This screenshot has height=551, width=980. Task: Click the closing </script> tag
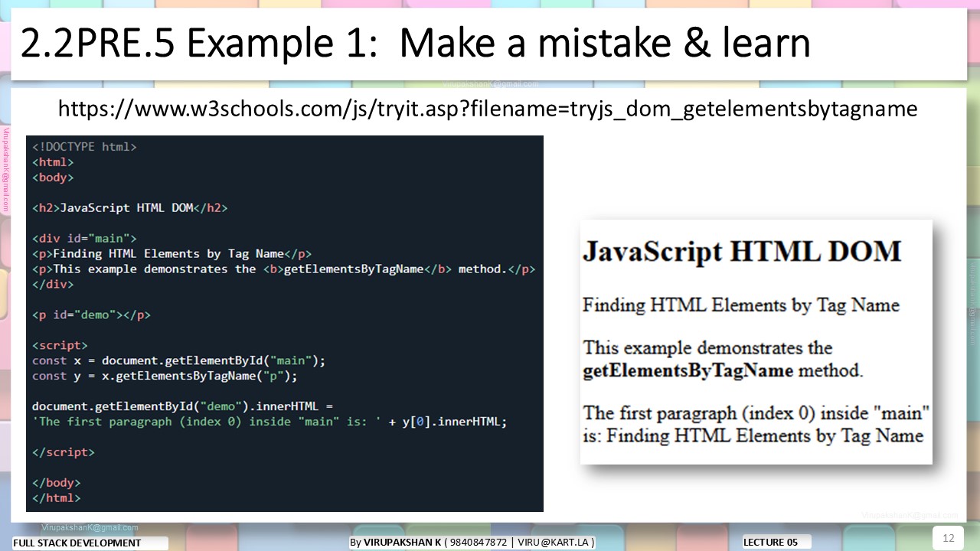64,452
